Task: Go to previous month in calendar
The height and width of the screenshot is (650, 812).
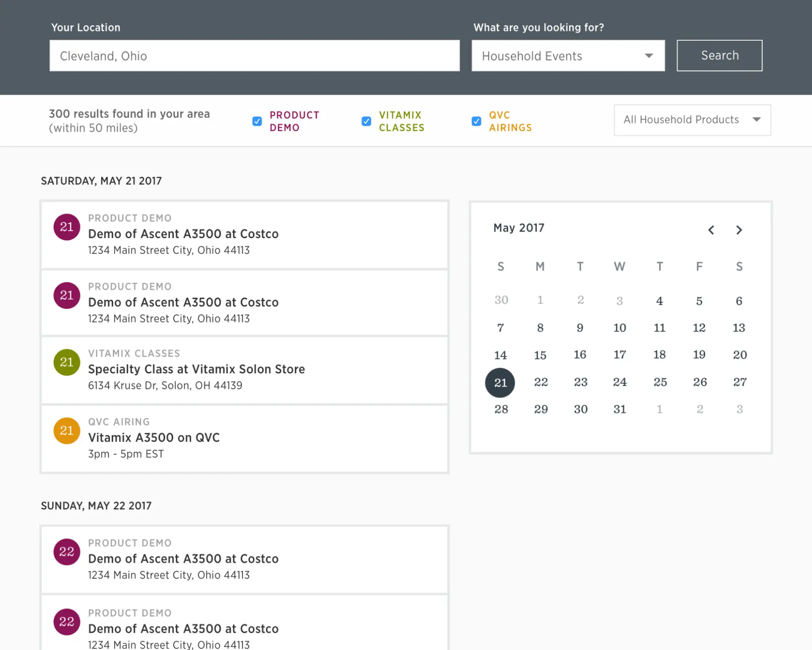Action: click(711, 230)
